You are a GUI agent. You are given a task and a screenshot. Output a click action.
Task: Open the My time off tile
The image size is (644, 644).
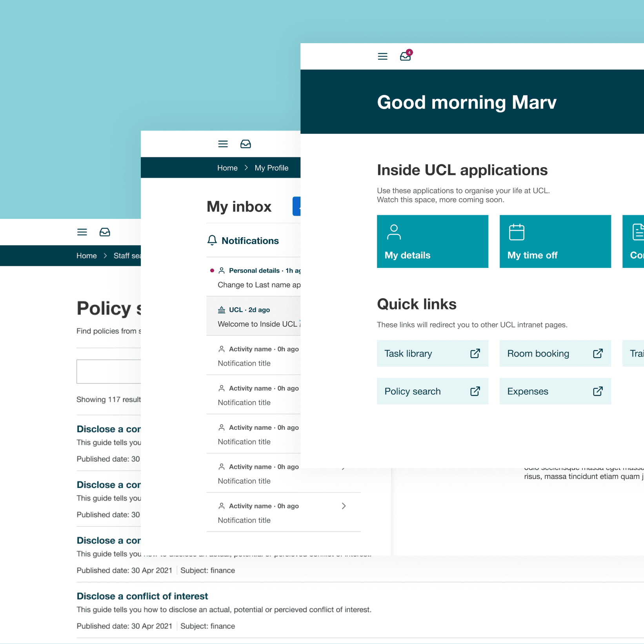click(x=555, y=241)
